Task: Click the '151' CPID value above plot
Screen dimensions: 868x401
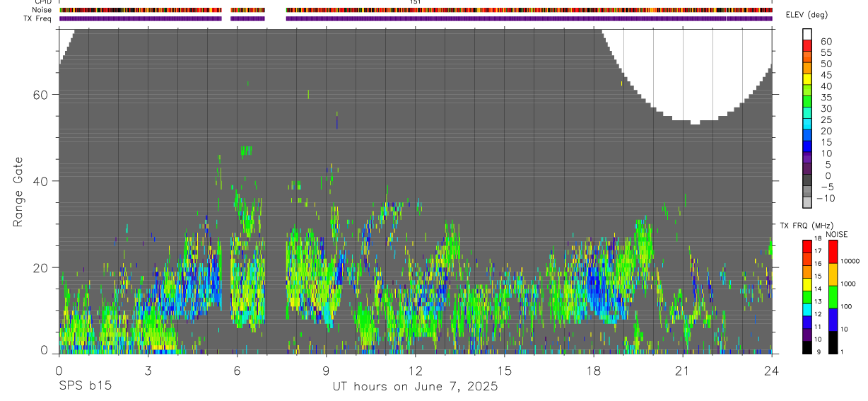Action: [416, 2]
